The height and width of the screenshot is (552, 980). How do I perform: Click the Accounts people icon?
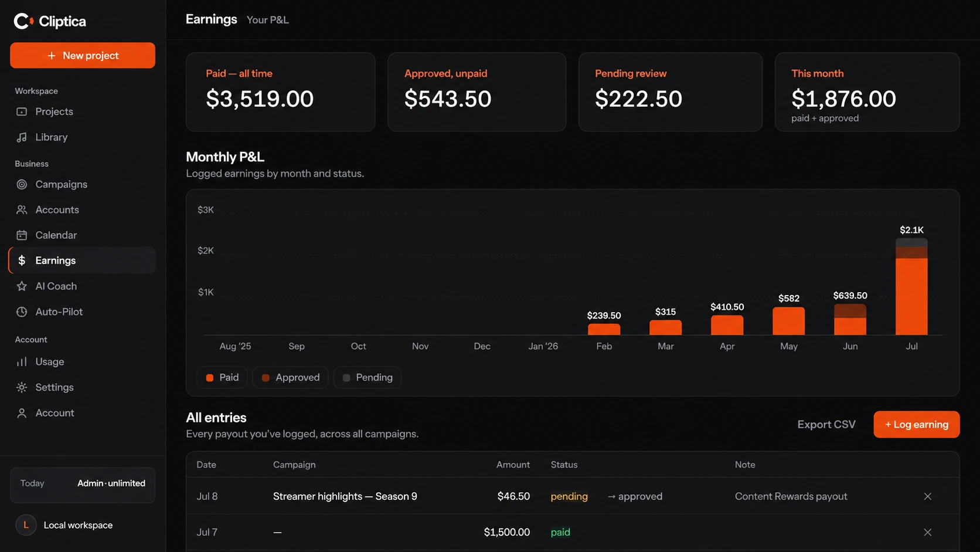pyautogui.click(x=22, y=209)
